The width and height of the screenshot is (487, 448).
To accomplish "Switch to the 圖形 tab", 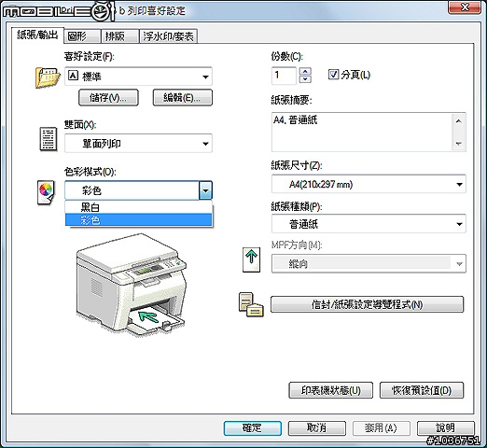I will tap(82, 36).
